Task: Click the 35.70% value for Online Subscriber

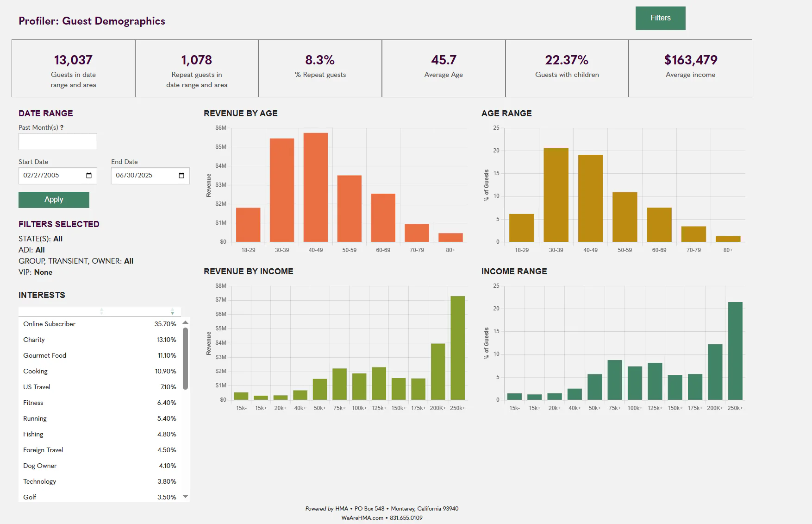Action: pos(165,324)
